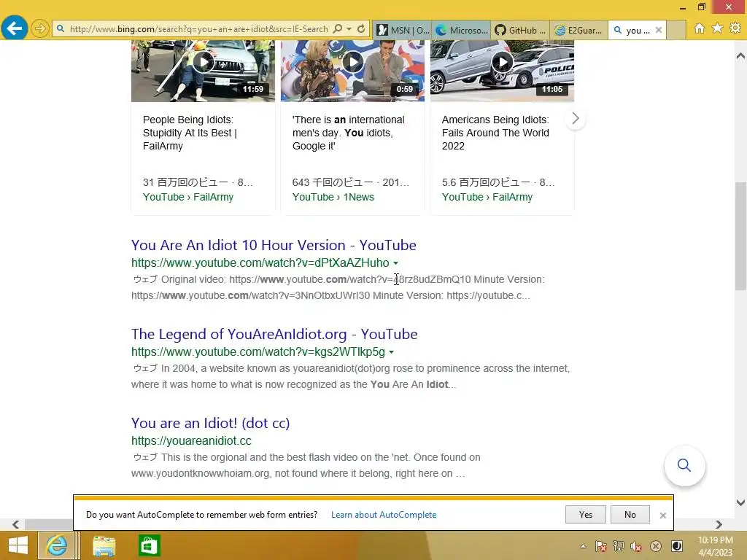Open 'You are an Idiot! (dot cc)' result
747x560 pixels.
[211, 424]
